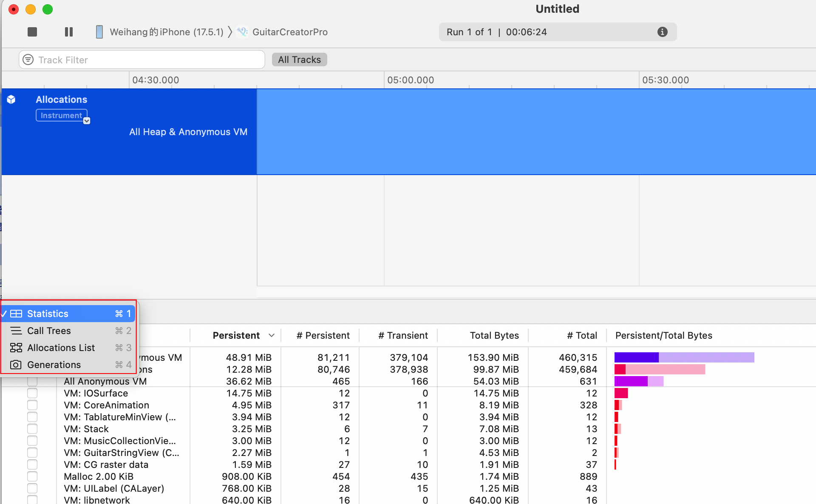Click the Generations camera icon
The image size is (816, 504).
[x=16, y=365]
